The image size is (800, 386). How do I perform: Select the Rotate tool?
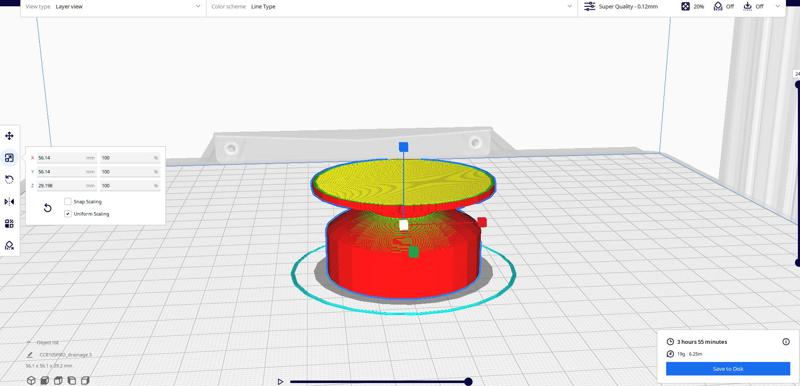point(9,179)
